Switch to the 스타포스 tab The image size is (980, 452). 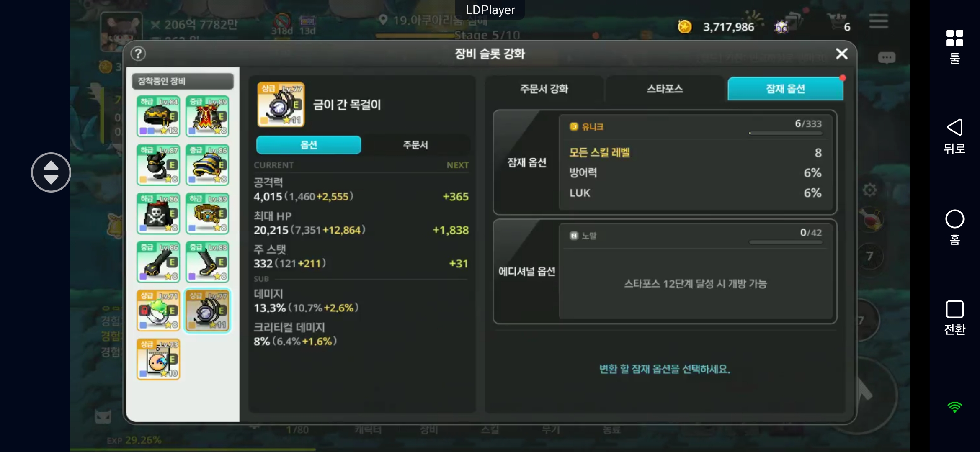coord(665,89)
